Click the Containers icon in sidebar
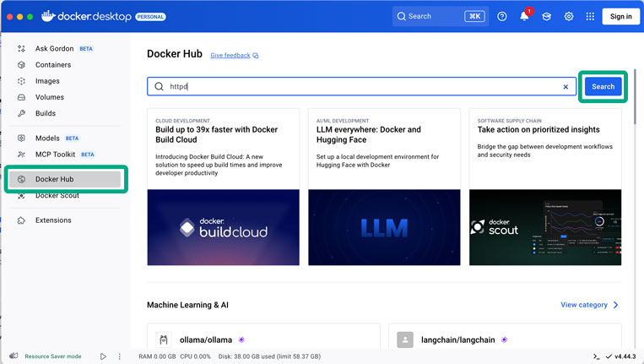This screenshot has height=364, width=644. coord(21,65)
